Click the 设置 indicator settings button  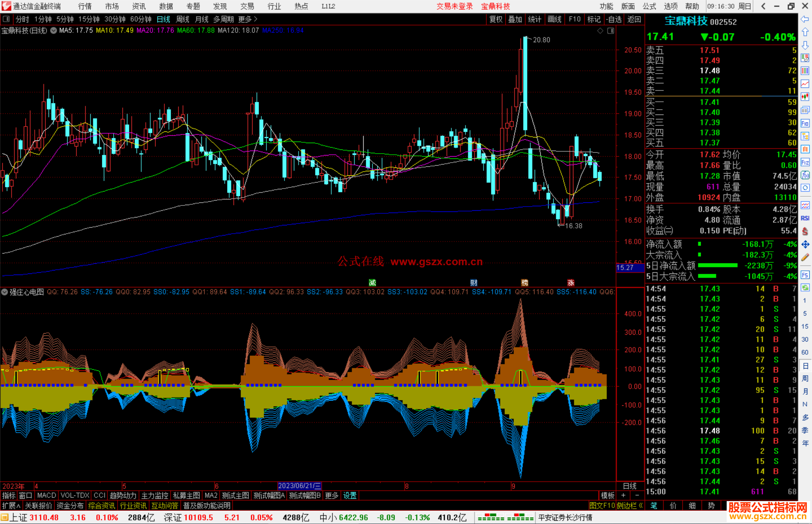[x=350, y=495]
